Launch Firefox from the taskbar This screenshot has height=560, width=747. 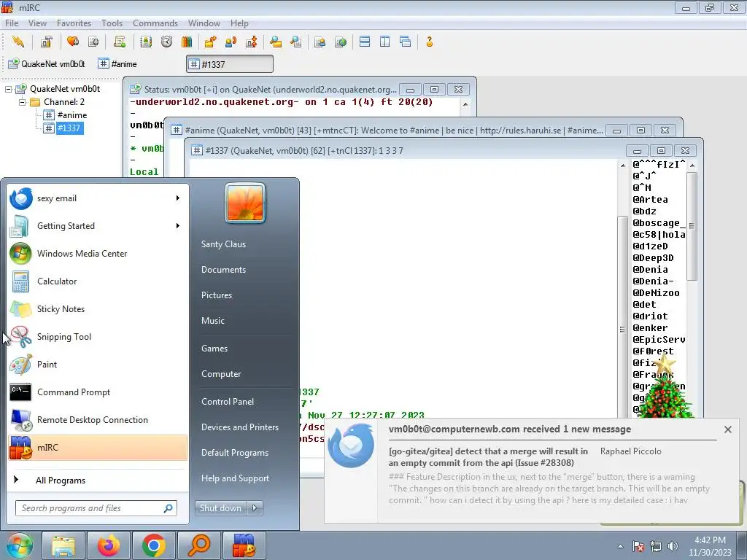pos(109,545)
